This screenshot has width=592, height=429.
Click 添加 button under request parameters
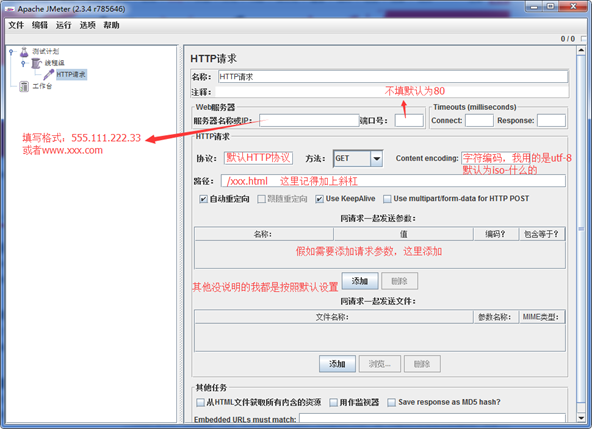[x=360, y=281]
